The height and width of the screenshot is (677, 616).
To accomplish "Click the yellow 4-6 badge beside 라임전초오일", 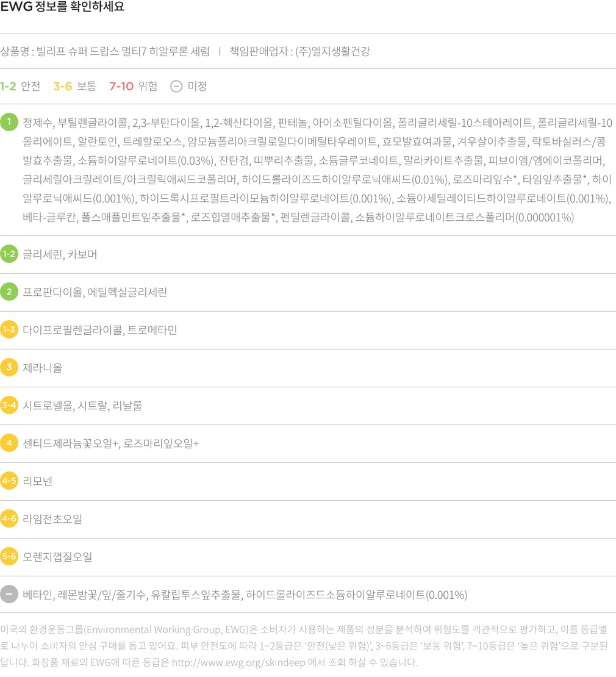I will tap(9, 519).
